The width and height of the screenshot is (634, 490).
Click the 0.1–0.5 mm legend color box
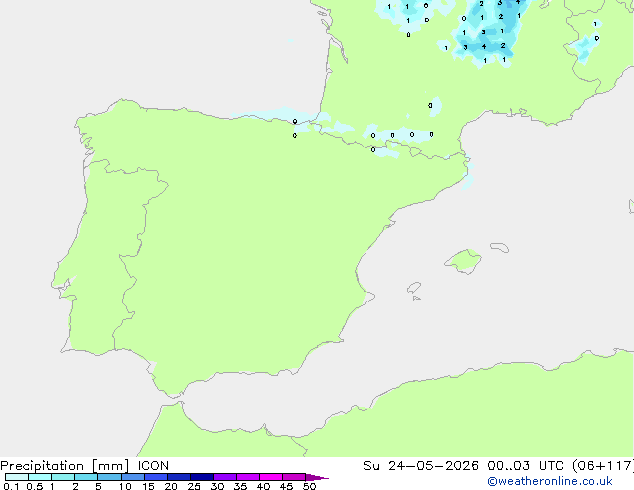pos(17,477)
